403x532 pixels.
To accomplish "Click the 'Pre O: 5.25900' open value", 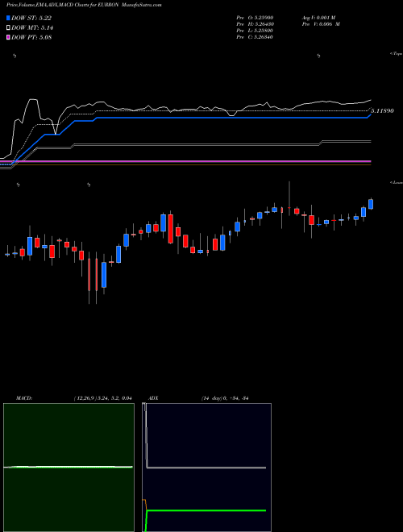I will 255,17.
